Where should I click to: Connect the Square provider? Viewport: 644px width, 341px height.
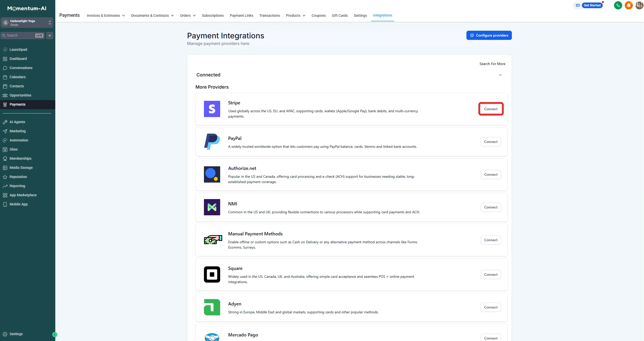pyautogui.click(x=491, y=274)
